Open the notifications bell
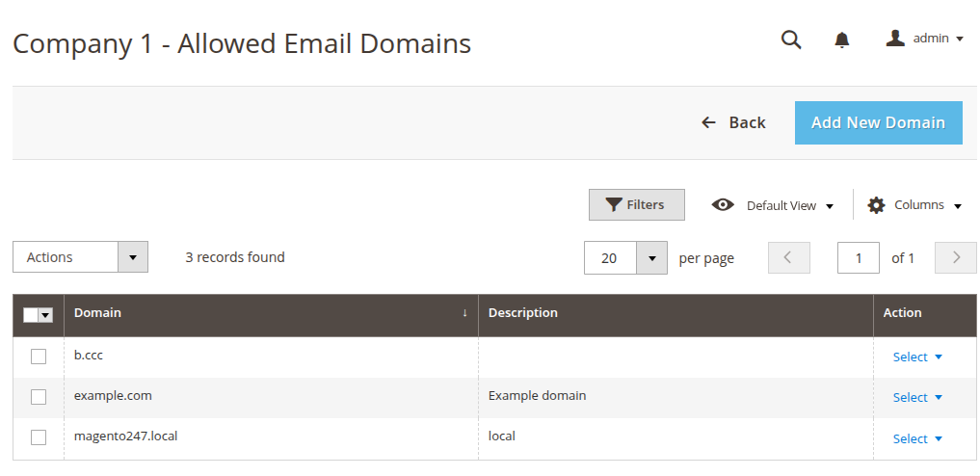980x476 pixels. click(x=842, y=40)
